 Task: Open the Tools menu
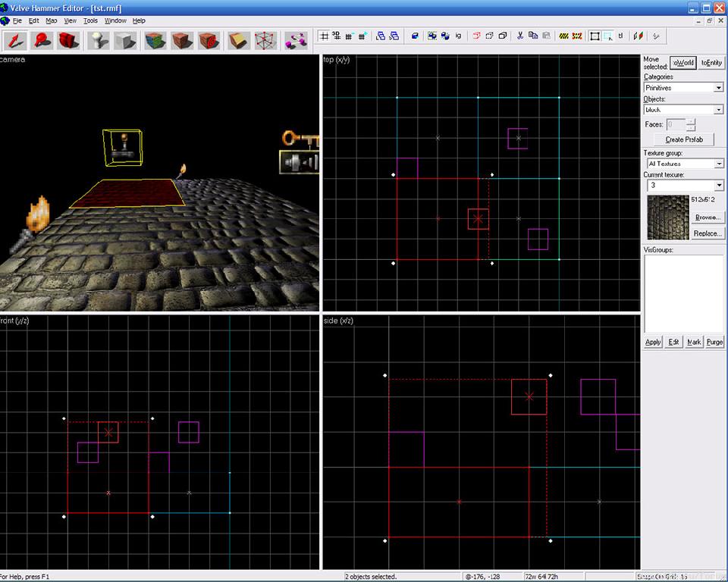pyautogui.click(x=91, y=20)
